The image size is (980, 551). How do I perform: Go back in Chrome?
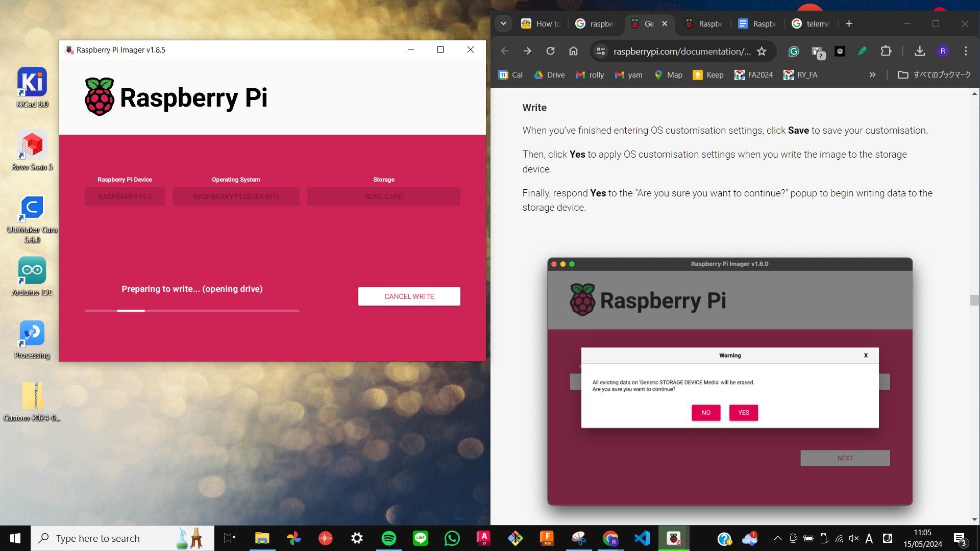point(504,51)
